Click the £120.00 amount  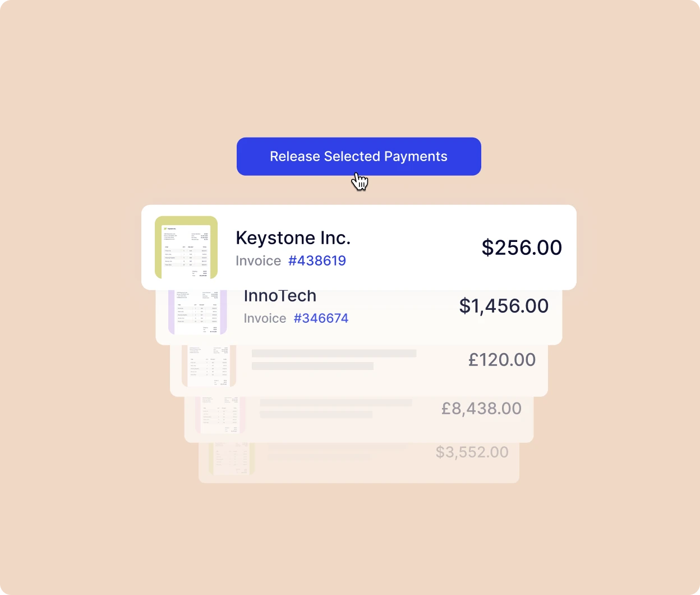click(501, 360)
